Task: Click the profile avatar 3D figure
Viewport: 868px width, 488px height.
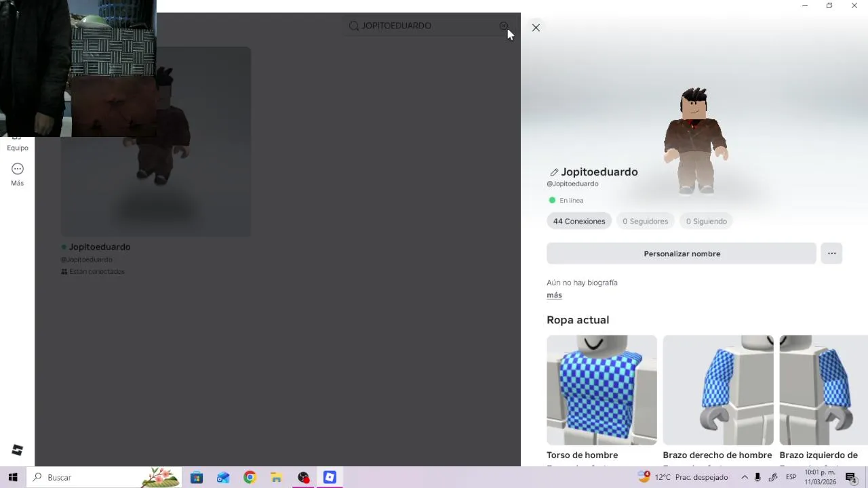Action: (x=695, y=141)
